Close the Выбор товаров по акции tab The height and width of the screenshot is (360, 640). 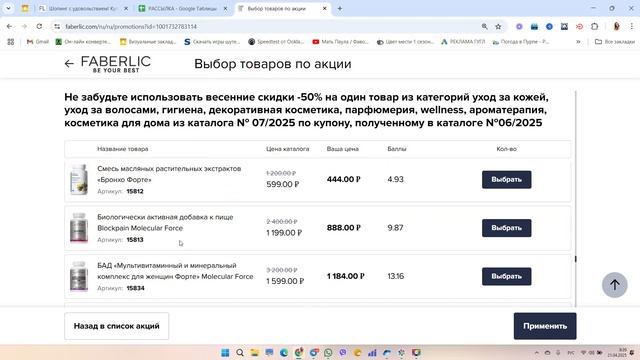(324, 9)
